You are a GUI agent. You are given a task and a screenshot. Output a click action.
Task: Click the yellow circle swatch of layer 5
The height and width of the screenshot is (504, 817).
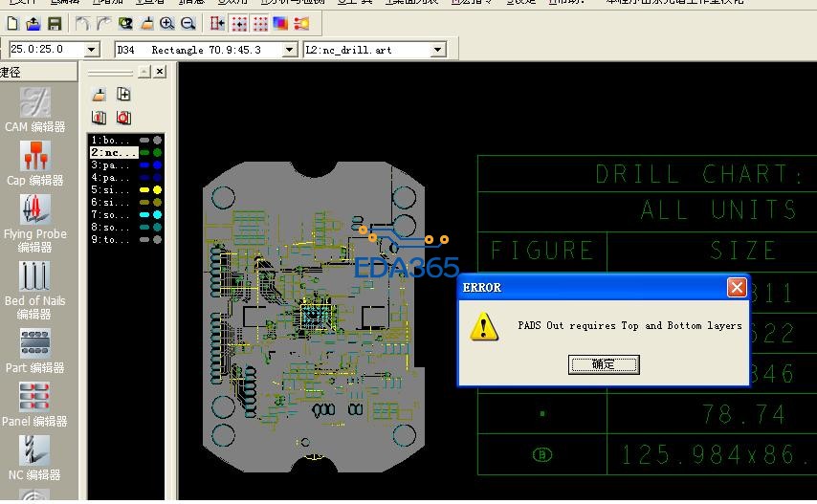(157, 190)
